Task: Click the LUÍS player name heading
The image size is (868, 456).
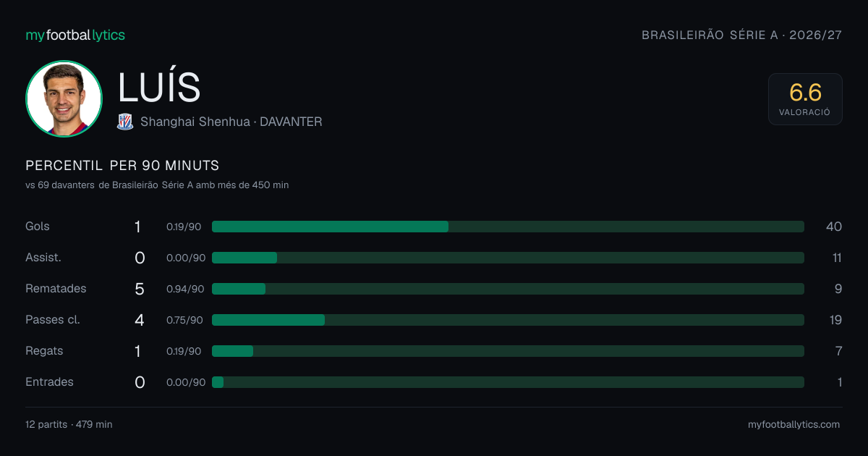Action: click(x=159, y=88)
